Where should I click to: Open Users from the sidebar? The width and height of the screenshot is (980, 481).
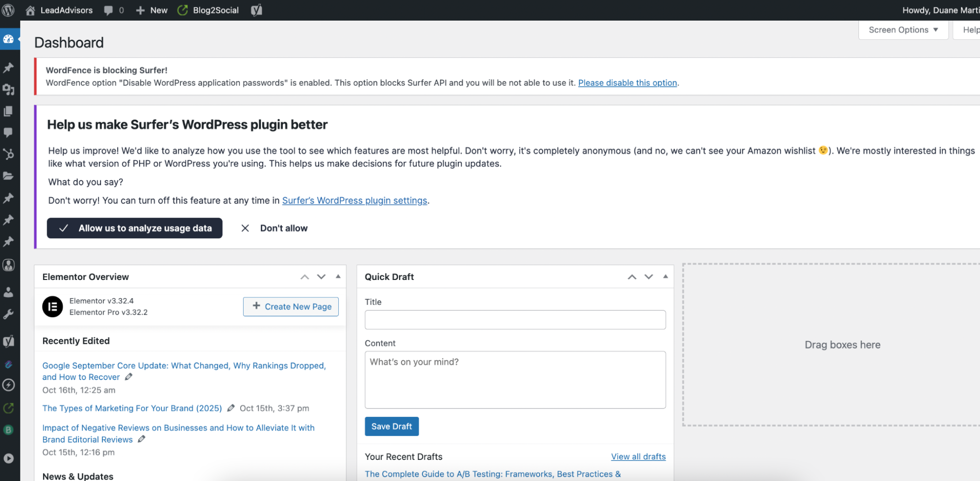coord(8,292)
